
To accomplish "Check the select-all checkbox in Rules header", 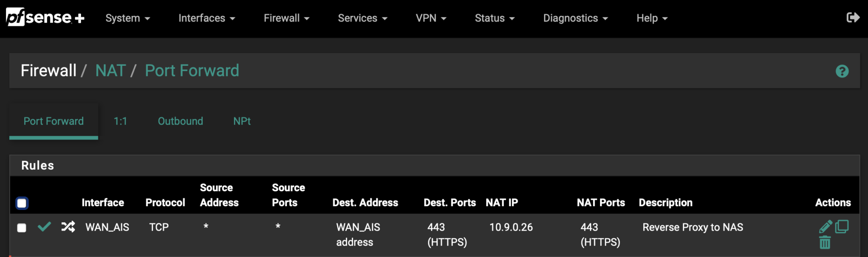I will pos(22,203).
